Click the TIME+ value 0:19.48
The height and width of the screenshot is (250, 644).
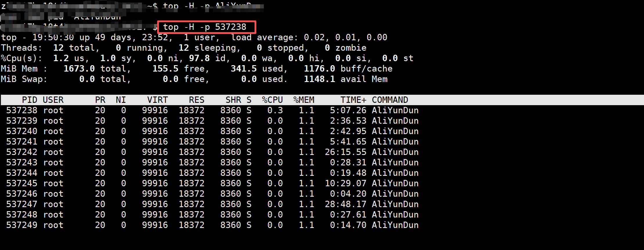click(348, 173)
